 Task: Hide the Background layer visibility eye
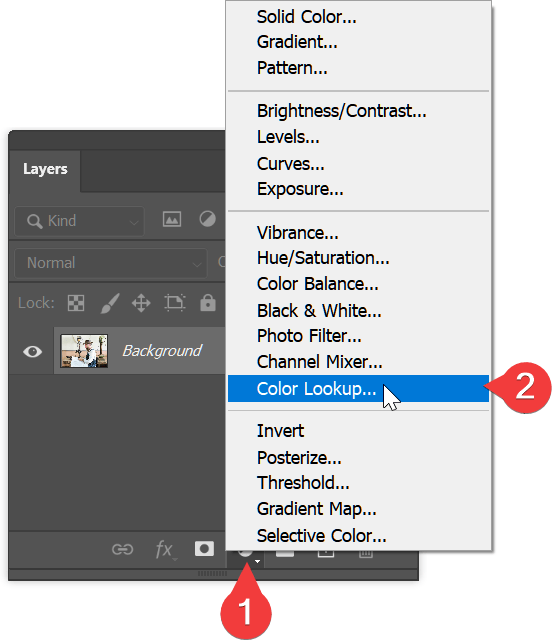coord(32,351)
